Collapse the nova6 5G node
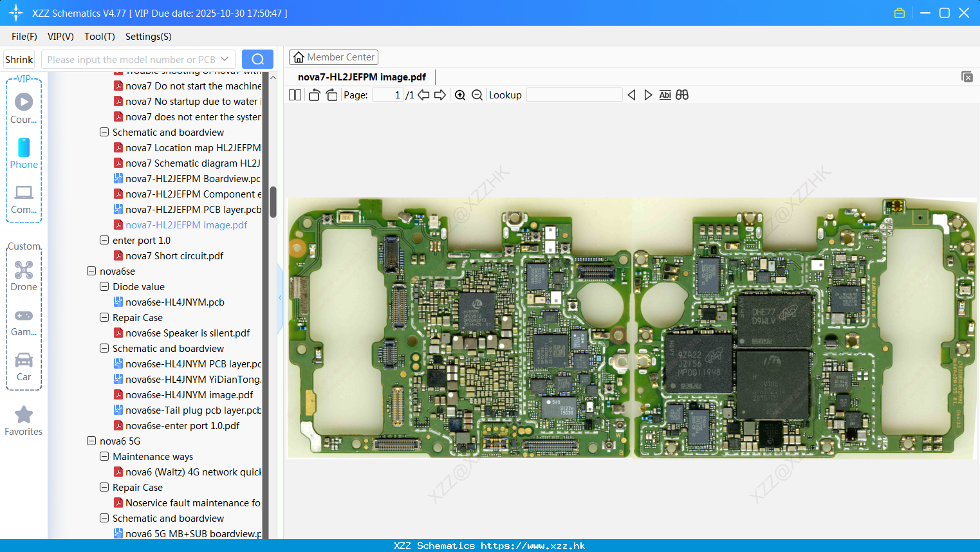This screenshot has height=552, width=980. tap(91, 441)
